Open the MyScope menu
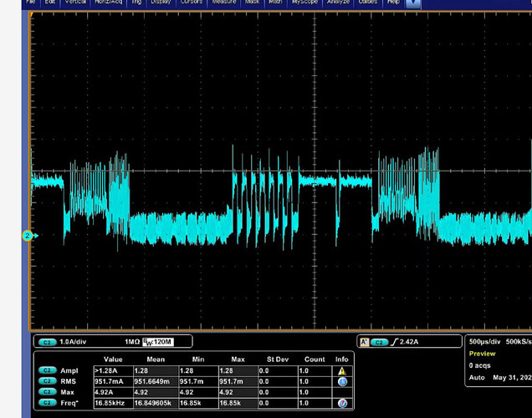 pos(304,2)
